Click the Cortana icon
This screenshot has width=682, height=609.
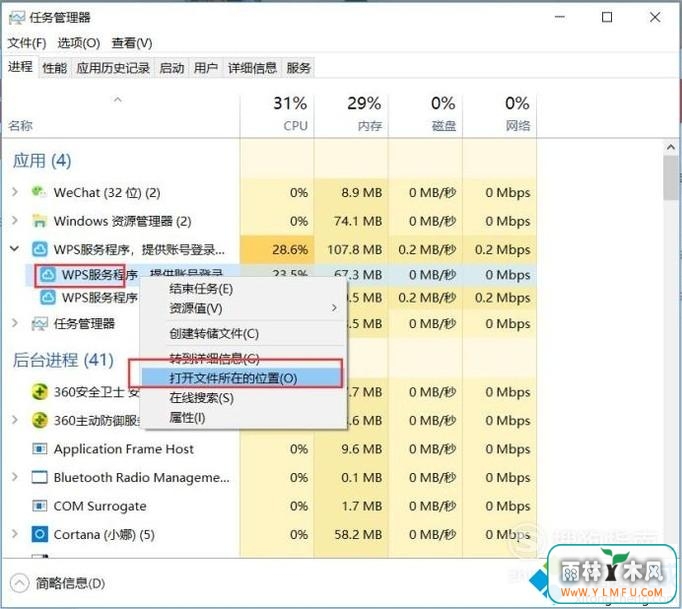coord(40,534)
